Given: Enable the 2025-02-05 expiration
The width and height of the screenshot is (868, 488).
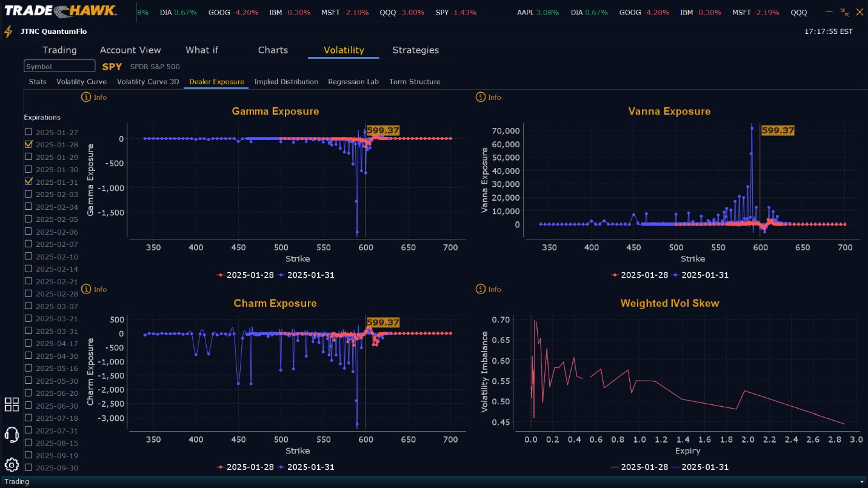Looking at the screenshot, I should pyautogui.click(x=28, y=219).
